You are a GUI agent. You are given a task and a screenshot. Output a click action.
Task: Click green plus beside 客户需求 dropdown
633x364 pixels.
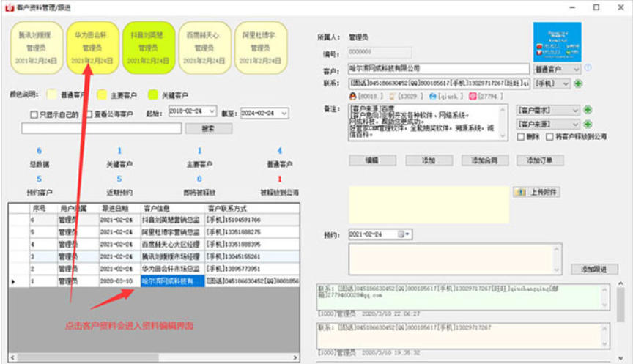(588, 110)
